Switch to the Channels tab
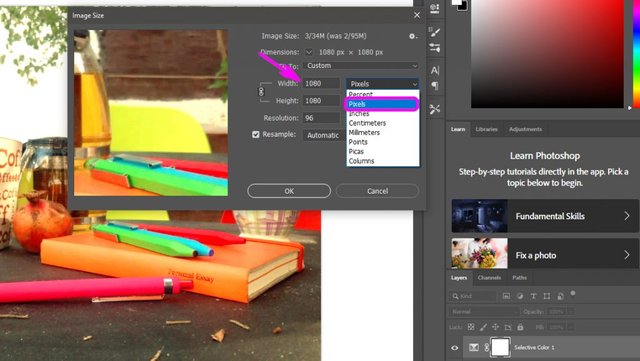 click(489, 278)
